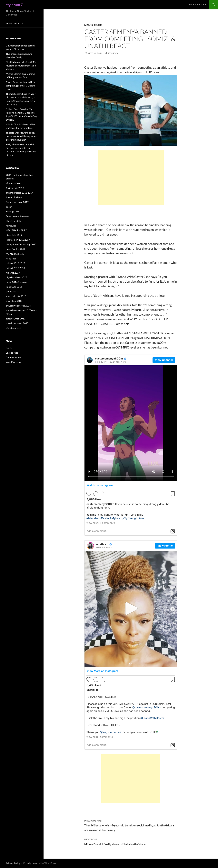
Task: Open @lux_southafrica mention
Action: pos(111,732)
